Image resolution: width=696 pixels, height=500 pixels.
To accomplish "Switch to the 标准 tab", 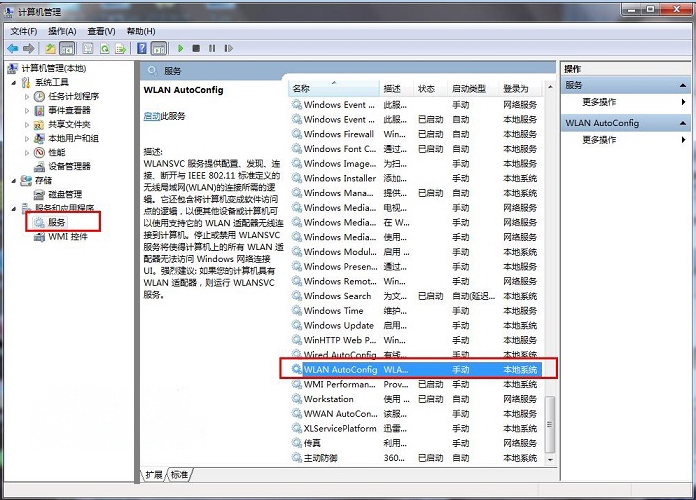I will [179, 475].
